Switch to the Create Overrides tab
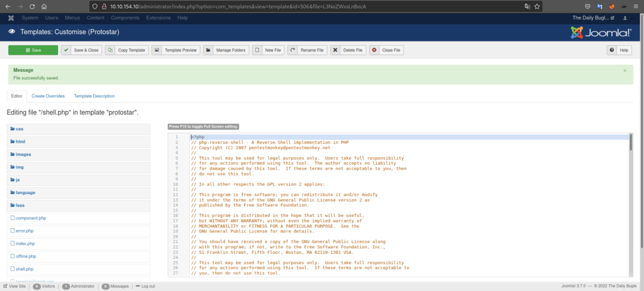The image size is (644, 291). (48, 96)
